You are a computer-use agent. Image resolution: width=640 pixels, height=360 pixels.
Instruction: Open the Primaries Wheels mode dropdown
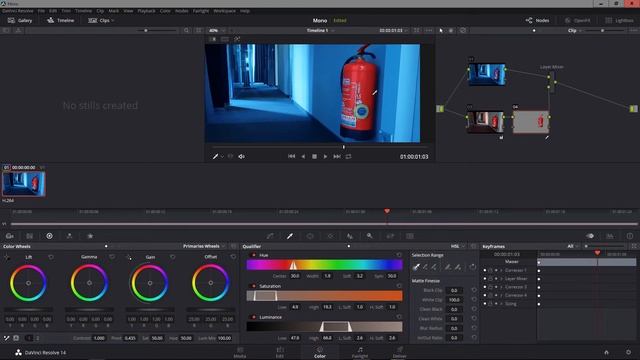[x=204, y=246]
